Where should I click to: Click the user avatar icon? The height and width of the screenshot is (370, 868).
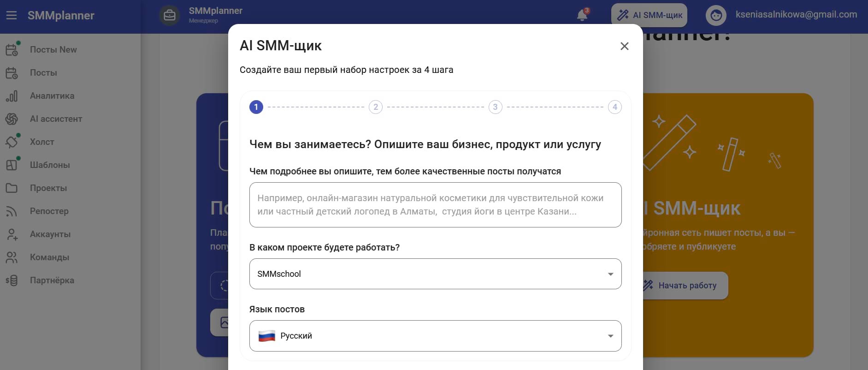pyautogui.click(x=716, y=15)
